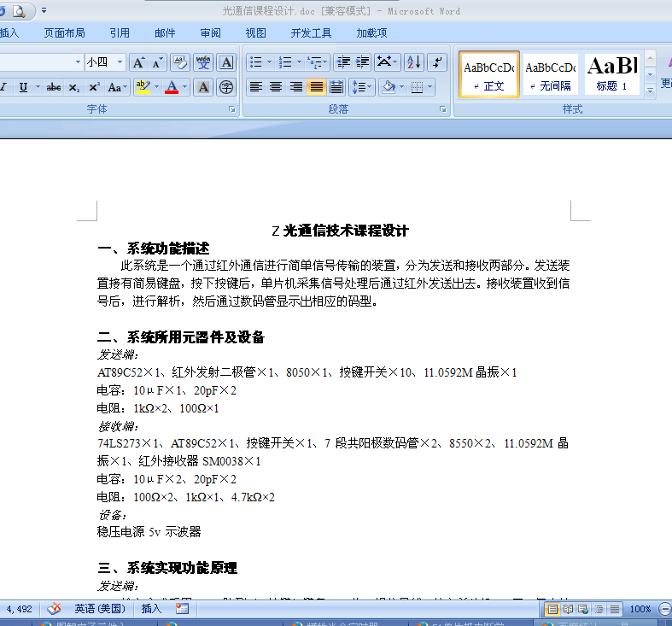Decrease paragraph indent

pos(343,62)
